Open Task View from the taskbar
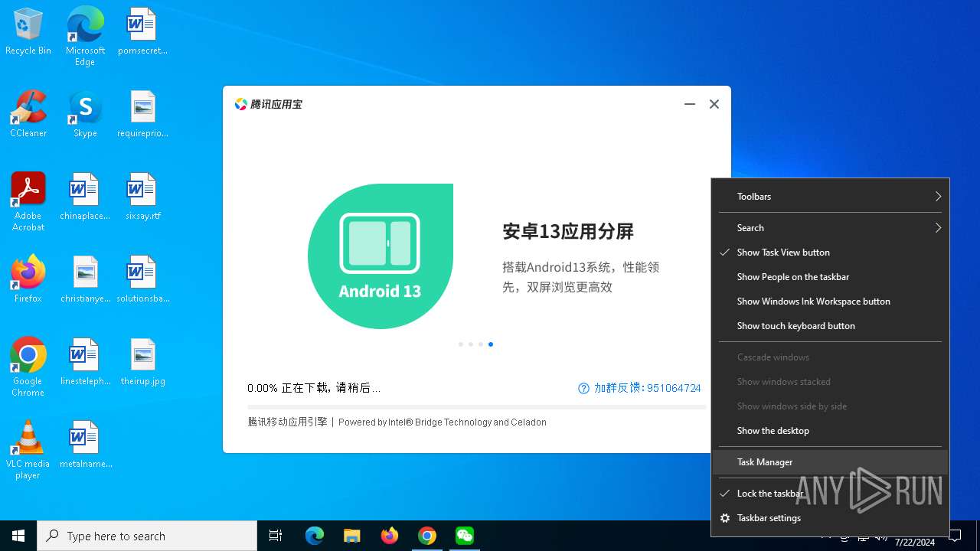This screenshot has height=551, width=980. 276,536
